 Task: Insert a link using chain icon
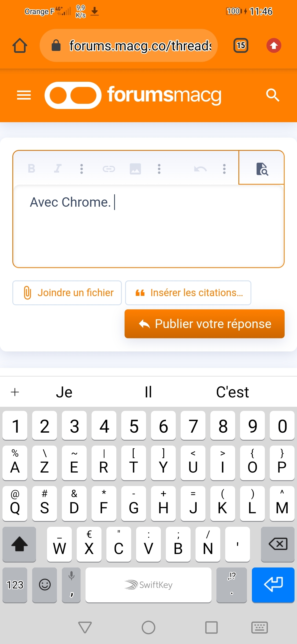(x=109, y=168)
